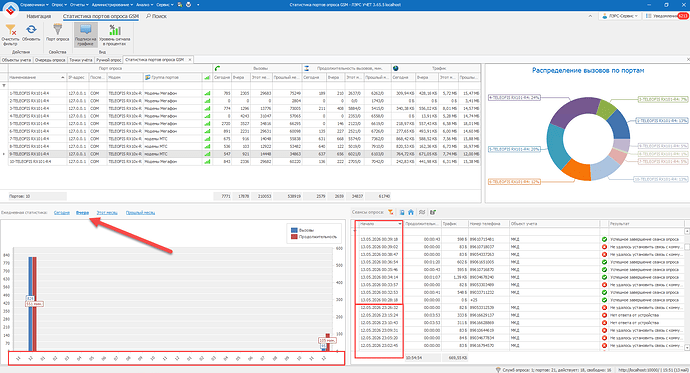Show Вчера daily statistics
The image size is (690, 373).
(82, 212)
